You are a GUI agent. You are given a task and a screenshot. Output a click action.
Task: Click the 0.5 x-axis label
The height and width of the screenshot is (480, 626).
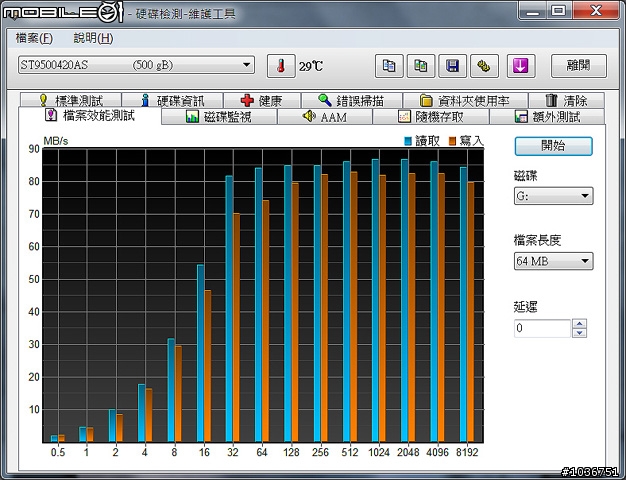click(x=58, y=452)
